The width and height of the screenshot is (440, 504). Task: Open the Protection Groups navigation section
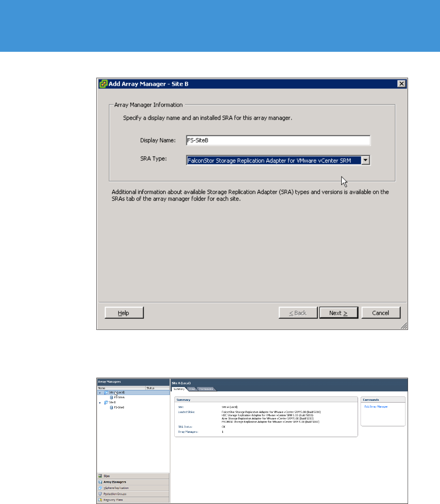(133, 494)
